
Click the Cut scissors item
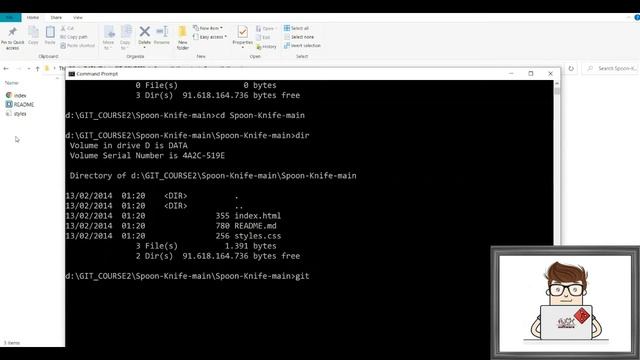click(67, 28)
